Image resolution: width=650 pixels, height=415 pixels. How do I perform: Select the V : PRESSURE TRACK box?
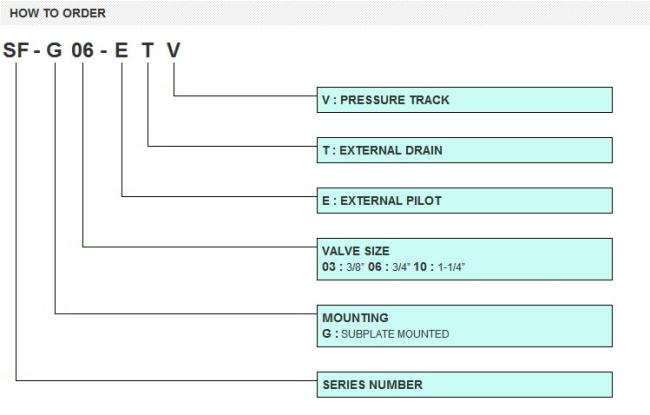click(465, 100)
